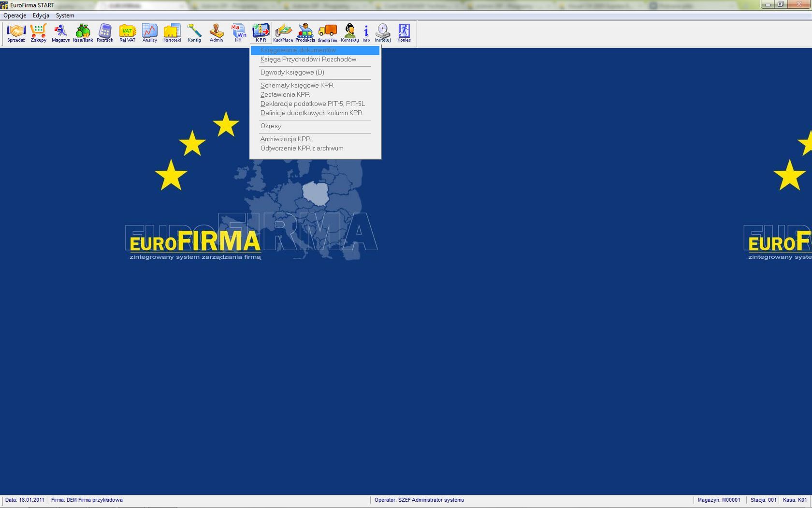The width and height of the screenshot is (812, 508).
Task: Open the KH accounting icon
Action: (238, 33)
